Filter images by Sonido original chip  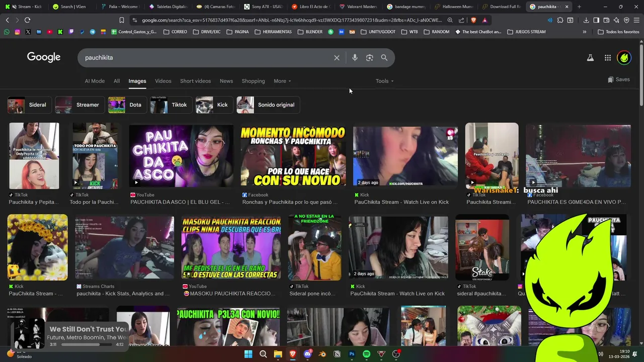[268, 105]
